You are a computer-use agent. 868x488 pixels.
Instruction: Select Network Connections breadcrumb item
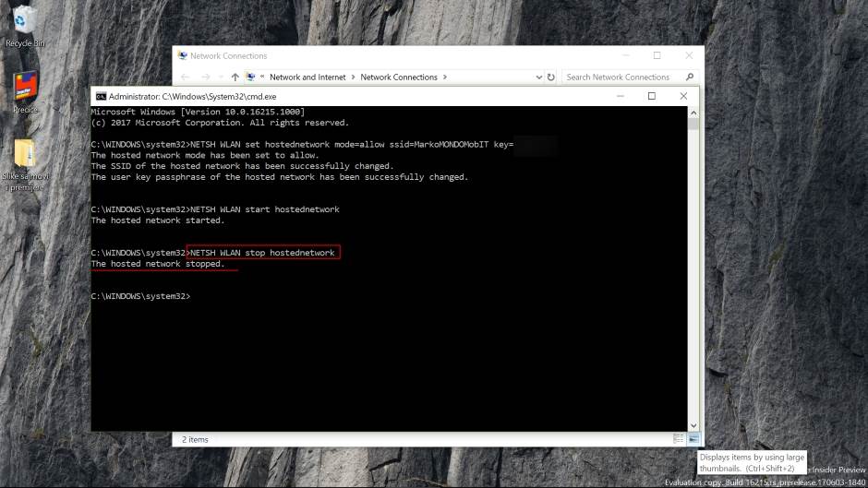tap(399, 77)
